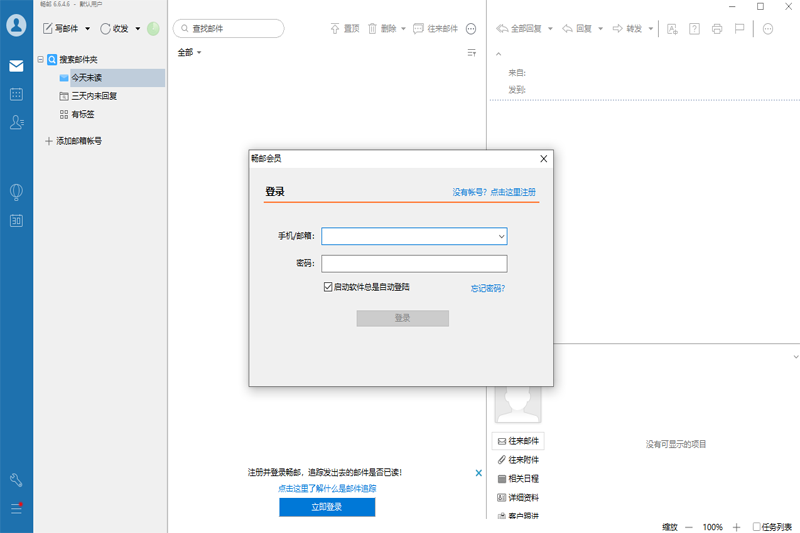This screenshot has width=800, height=533.
Task: Click the user avatar at top left
Action: pos(16,26)
